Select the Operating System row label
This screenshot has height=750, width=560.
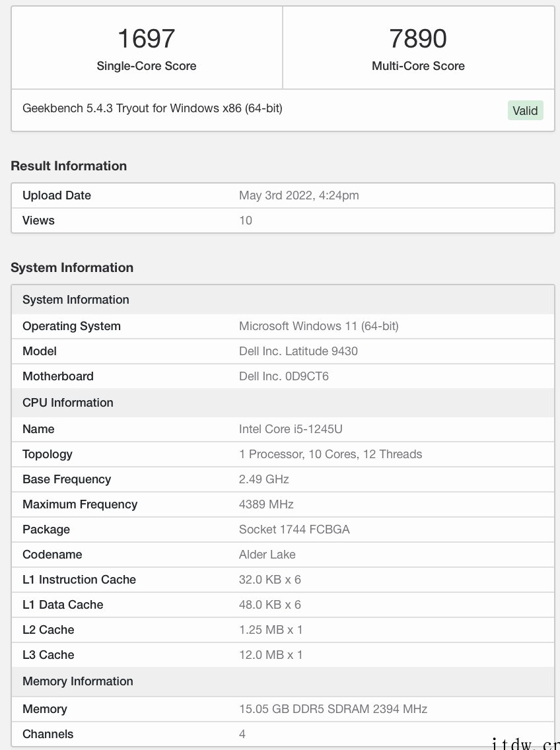click(x=71, y=326)
